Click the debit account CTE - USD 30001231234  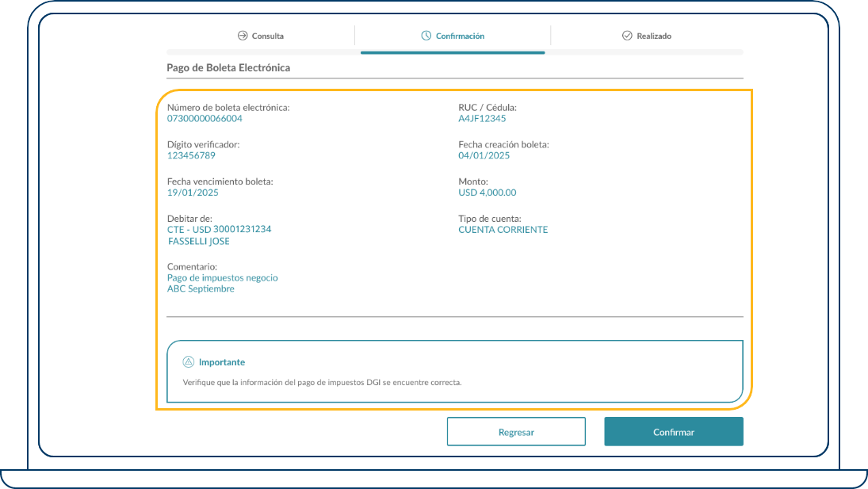click(x=219, y=230)
